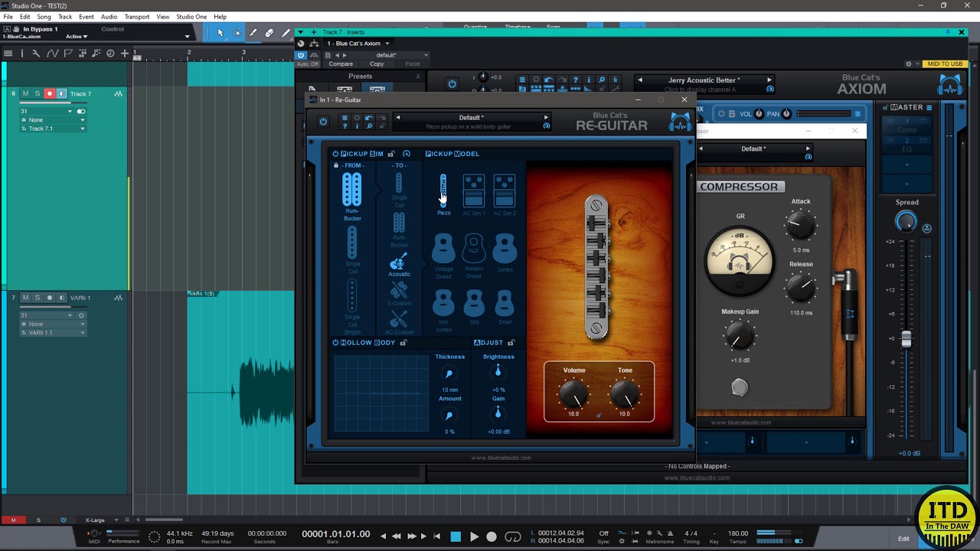Choose the AC Sim 2 pedal model
Screen dimensions: 980x551
pos(505,194)
